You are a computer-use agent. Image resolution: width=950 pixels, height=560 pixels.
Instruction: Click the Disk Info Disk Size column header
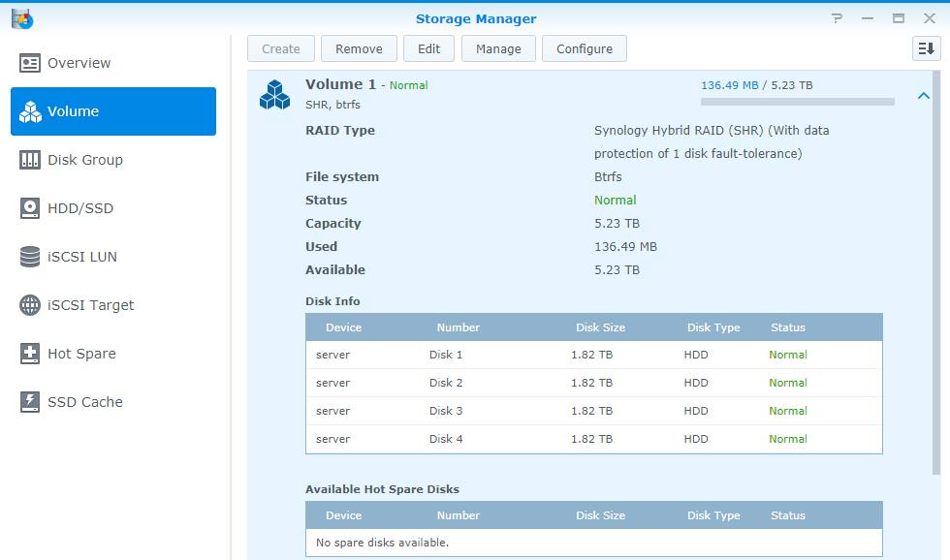click(x=600, y=327)
